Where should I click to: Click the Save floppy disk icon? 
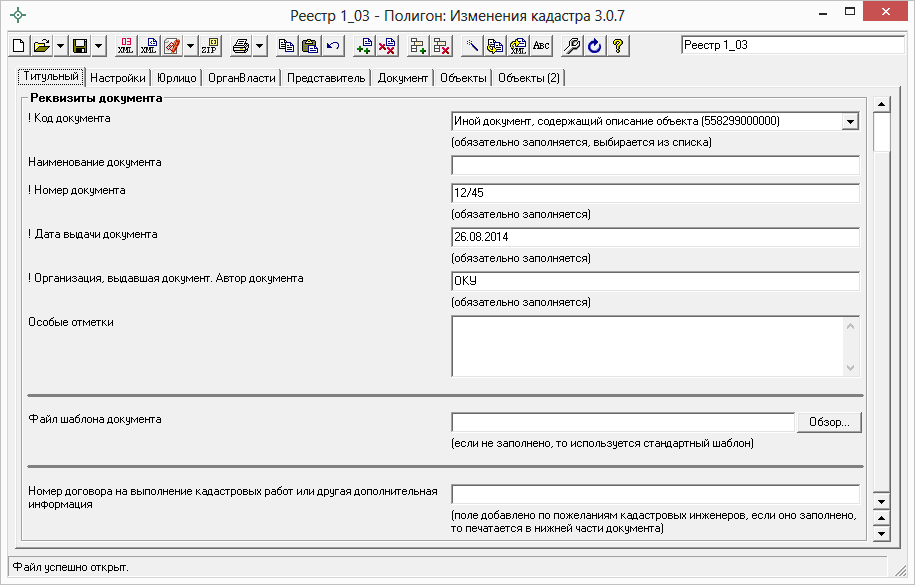(x=80, y=46)
